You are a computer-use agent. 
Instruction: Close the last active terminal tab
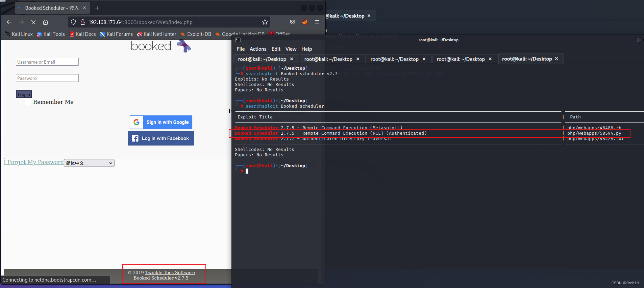556,59
